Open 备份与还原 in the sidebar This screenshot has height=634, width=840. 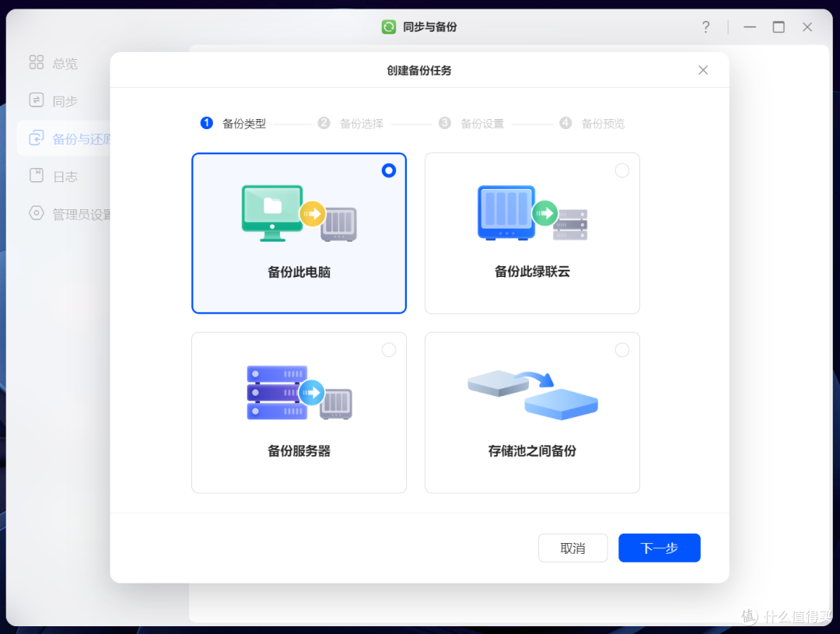[63, 138]
